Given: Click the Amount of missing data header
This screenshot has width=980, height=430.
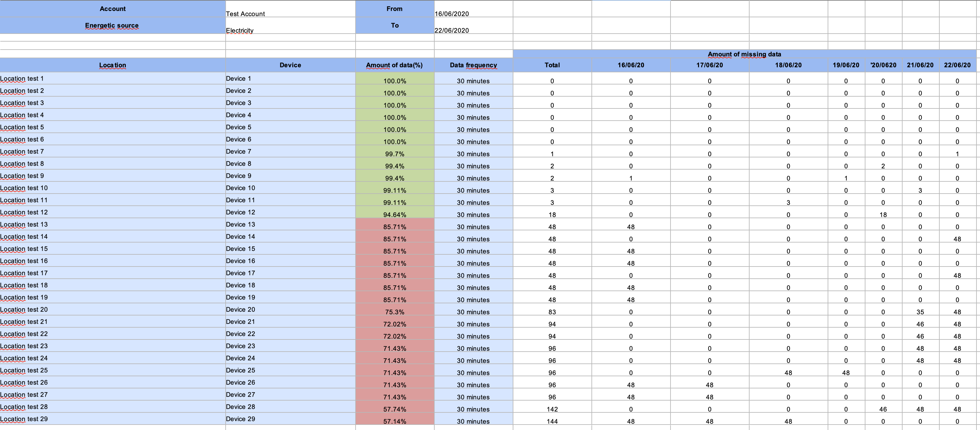Looking at the screenshot, I should [744, 54].
